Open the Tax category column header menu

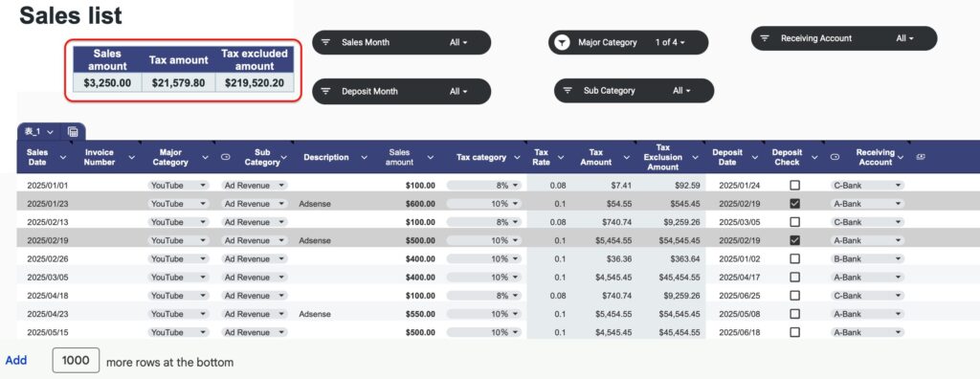click(517, 158)
